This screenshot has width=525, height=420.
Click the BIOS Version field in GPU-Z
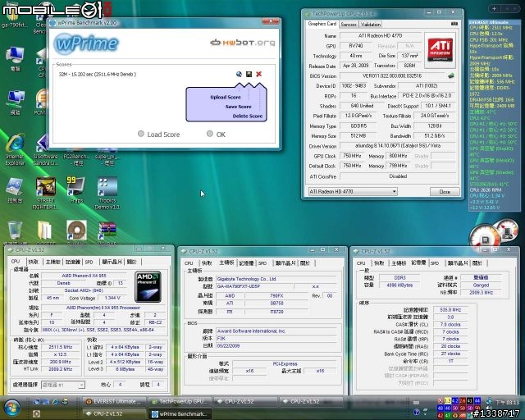click(392, 76)
